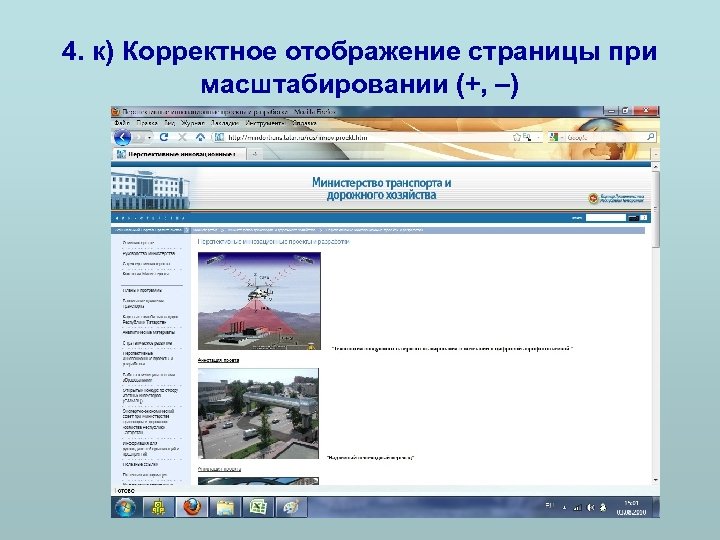The width and height of the screenshot is (720, 540).
Task: Open Windows Explorer folder from taskbar
Action: click(x=225, y=507)
